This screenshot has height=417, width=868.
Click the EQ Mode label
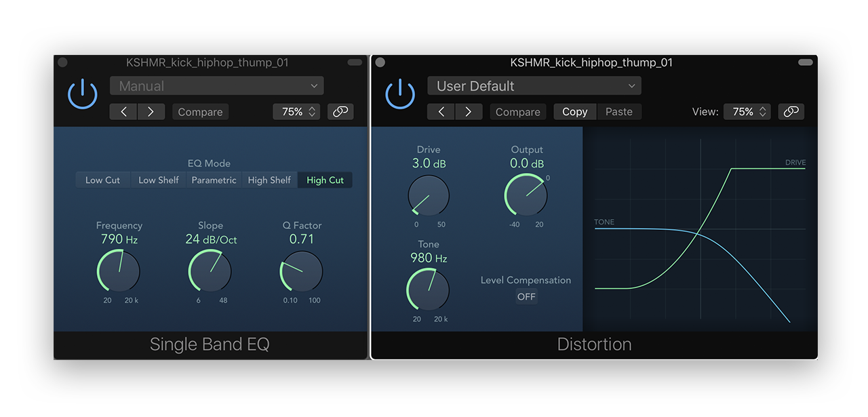209,163
